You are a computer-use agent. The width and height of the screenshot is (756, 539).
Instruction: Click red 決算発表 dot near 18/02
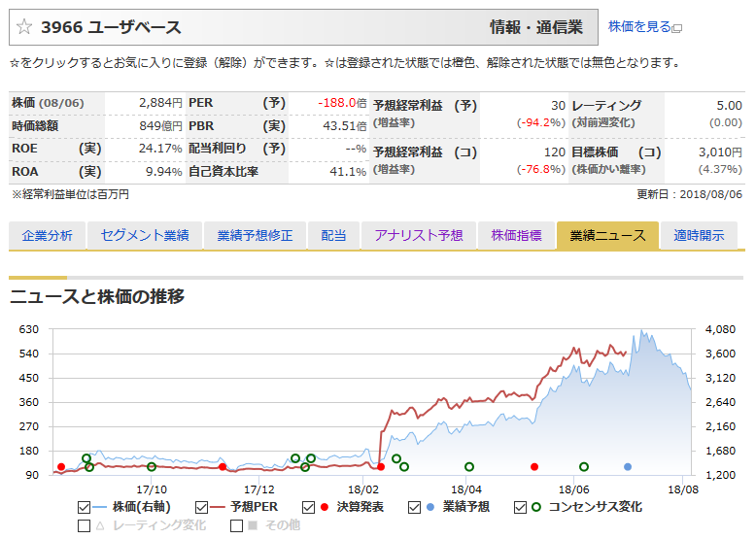382,467
